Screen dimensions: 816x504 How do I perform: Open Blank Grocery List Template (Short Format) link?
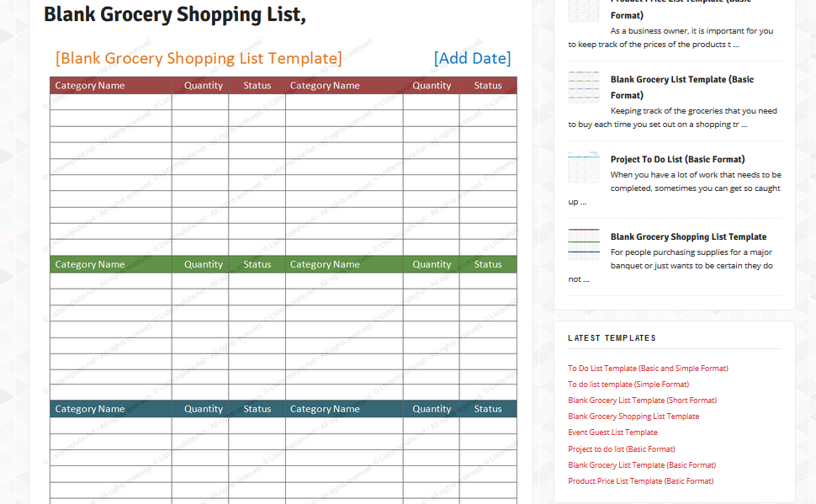tap(642, 401)
